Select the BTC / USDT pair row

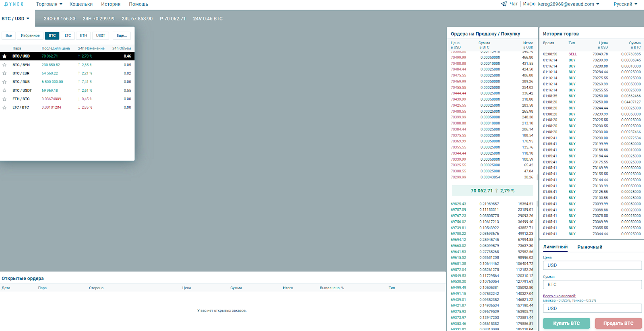pyautogui.click(x=67, y=91)
